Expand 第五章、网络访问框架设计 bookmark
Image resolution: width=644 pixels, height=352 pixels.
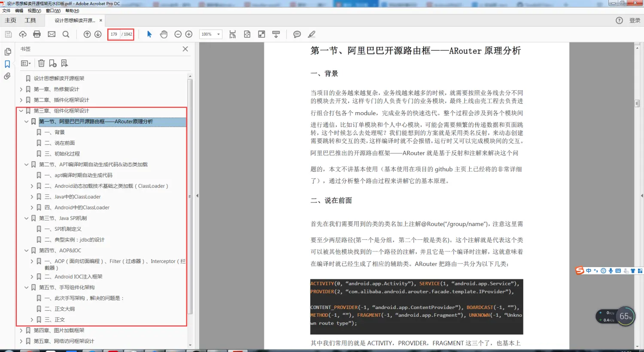coord(21,341)
